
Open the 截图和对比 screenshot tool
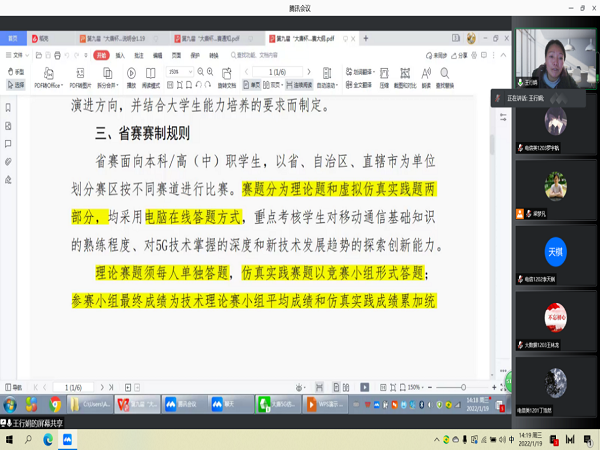pyautogui.click(x=405, y=78)
